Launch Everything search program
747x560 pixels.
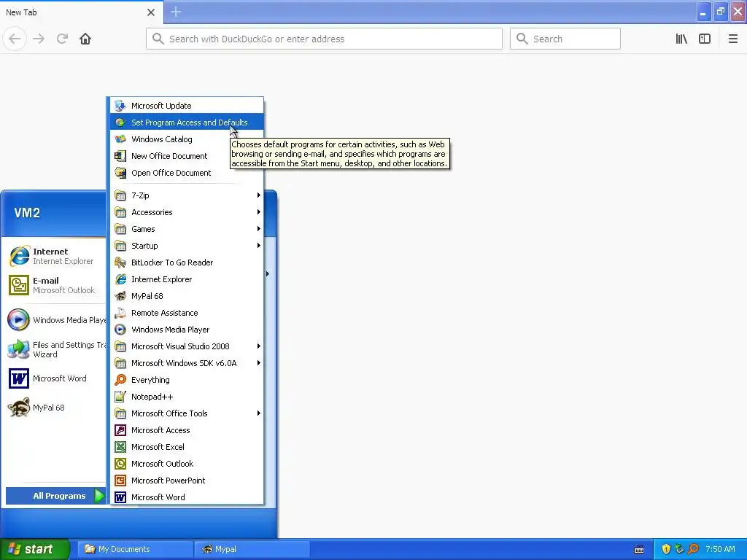click(187, 380)
